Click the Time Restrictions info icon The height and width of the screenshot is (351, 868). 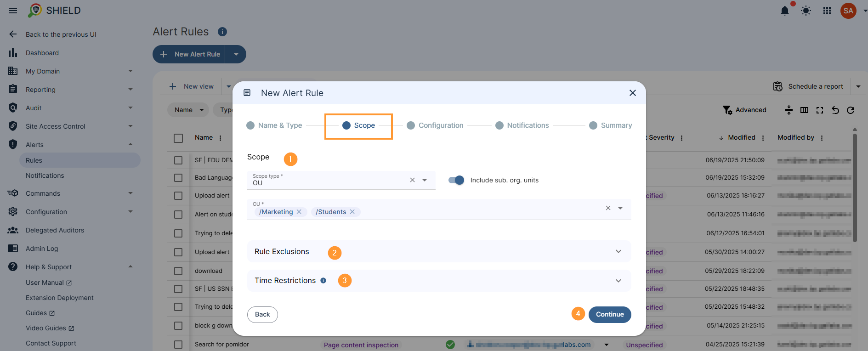click(323, 281)
